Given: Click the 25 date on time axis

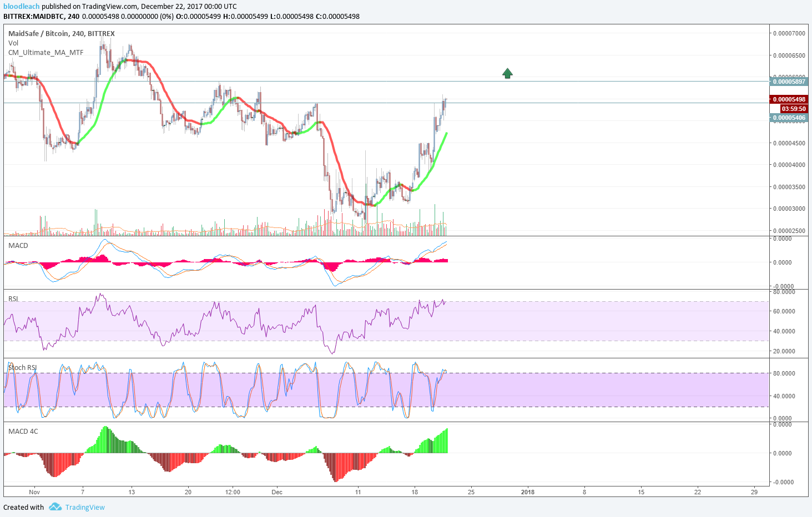Looking at the screenshot, I should [x=471, y=491].
